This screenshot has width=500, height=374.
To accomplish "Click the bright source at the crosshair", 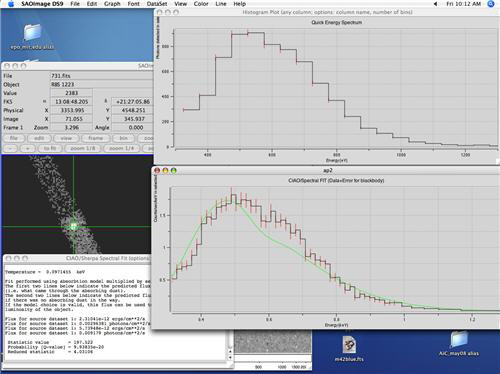I will pos(74,226).
